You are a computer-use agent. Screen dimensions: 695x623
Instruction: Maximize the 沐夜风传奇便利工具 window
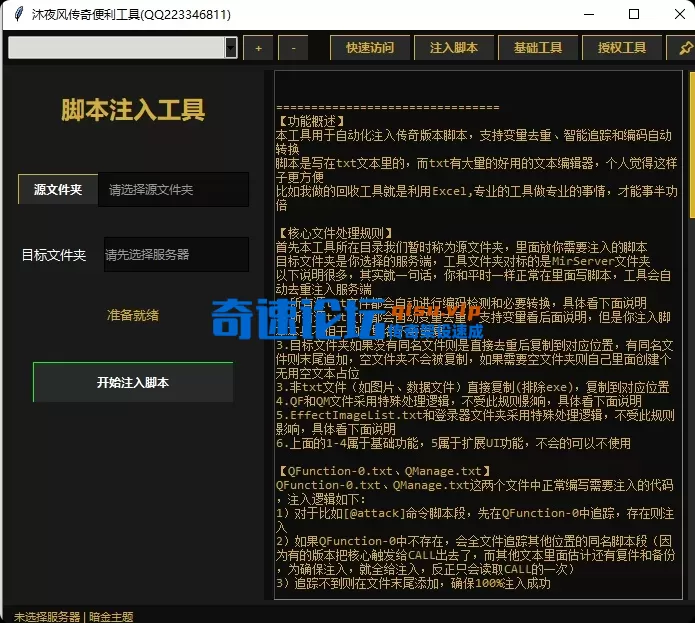(x=634, y=14)
